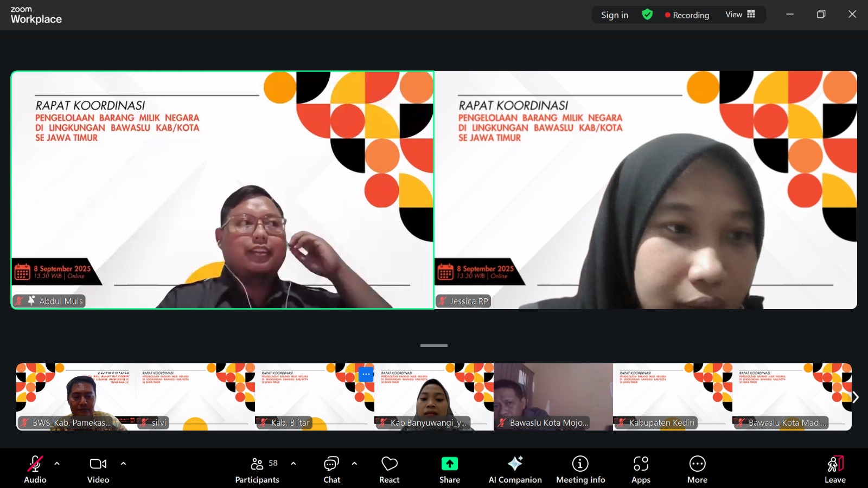
Task: Click the gallery divider resize handle
Action: 434,345
